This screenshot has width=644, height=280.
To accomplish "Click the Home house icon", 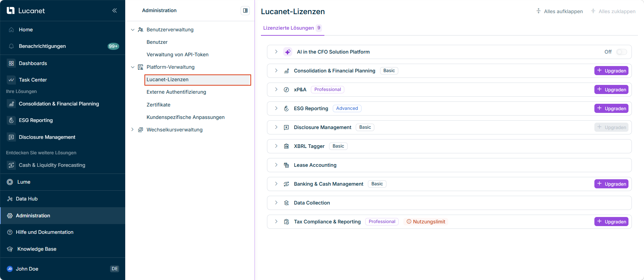I will [11, 30].
